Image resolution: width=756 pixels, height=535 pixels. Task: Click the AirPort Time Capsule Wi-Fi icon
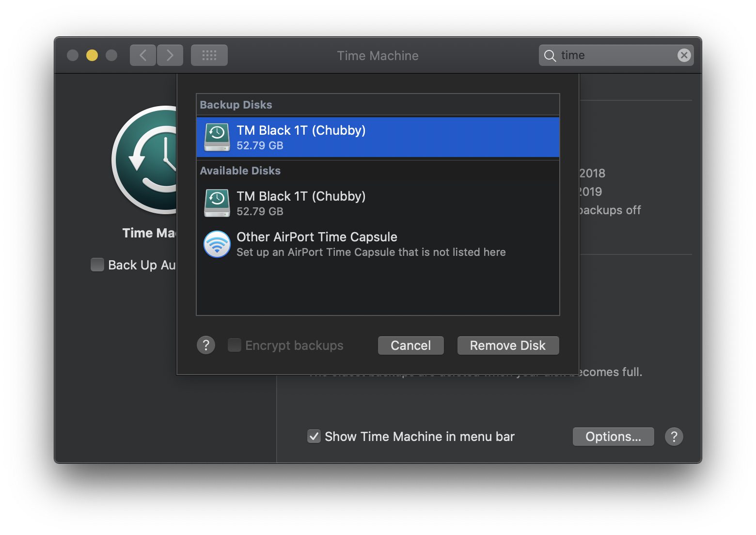(217, 244)
